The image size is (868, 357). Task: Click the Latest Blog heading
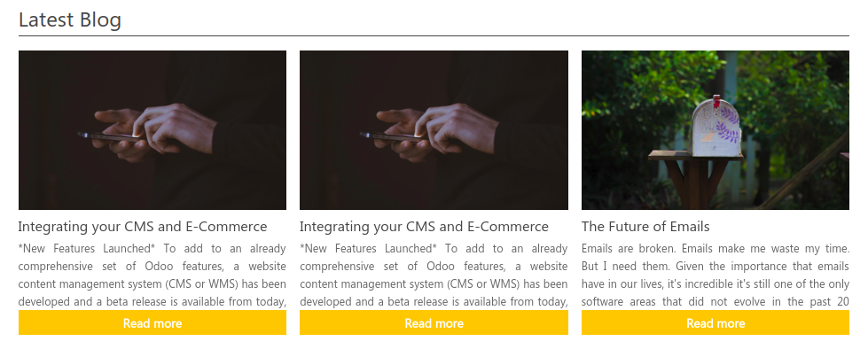click(70, 19)
